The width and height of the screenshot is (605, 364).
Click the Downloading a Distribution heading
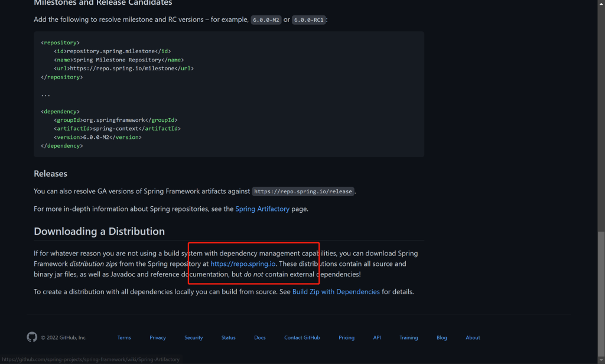pyautogui.click(x=99, y=231)
